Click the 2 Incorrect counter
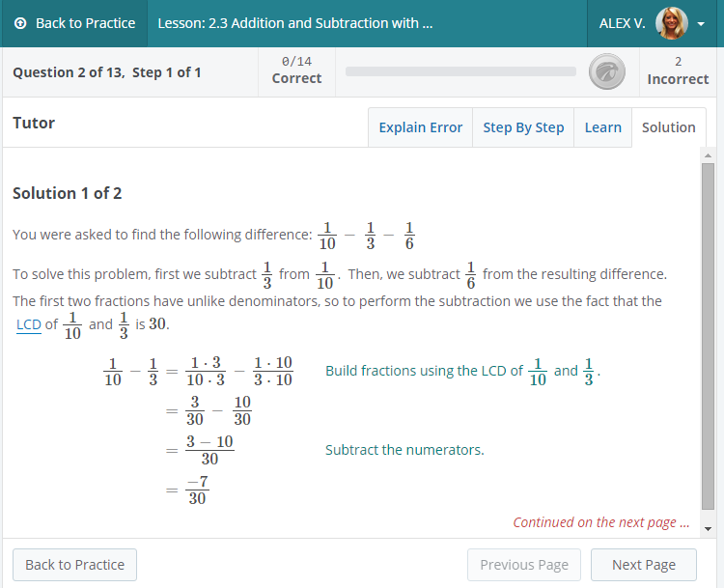 pyautogui.click(x=678, y=70)
